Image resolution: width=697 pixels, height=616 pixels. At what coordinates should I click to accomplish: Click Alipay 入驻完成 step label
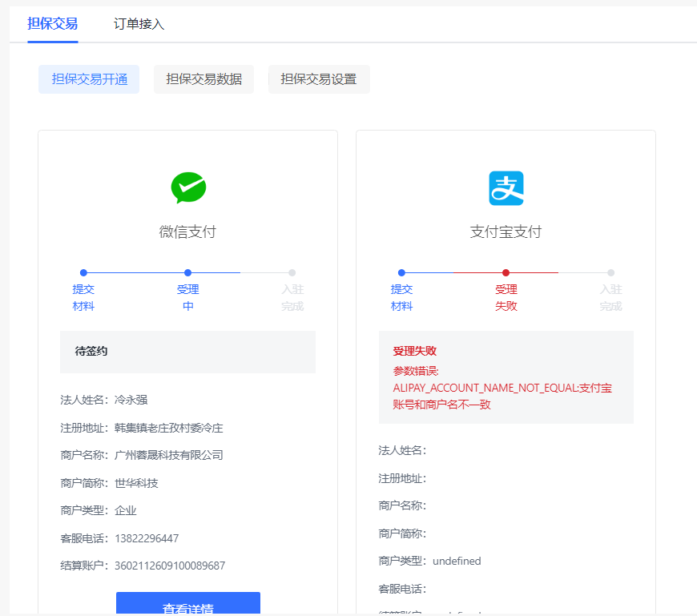click(610, 298)
